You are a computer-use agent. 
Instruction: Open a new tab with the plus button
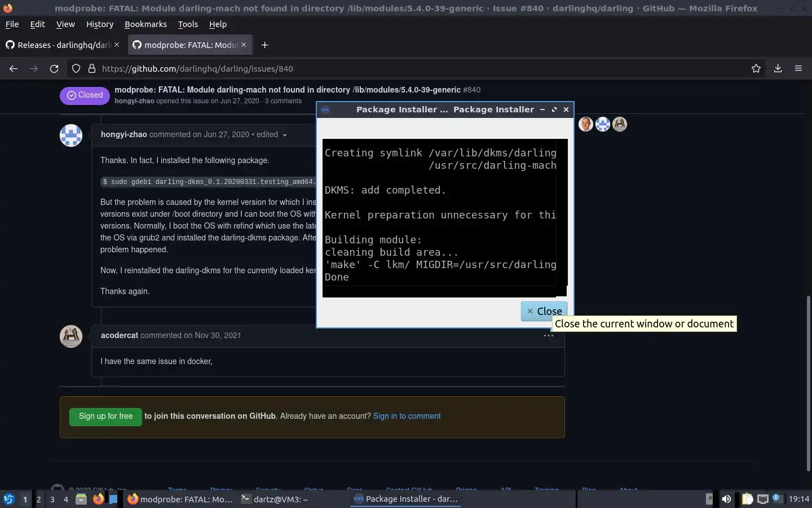coord(264,45)
